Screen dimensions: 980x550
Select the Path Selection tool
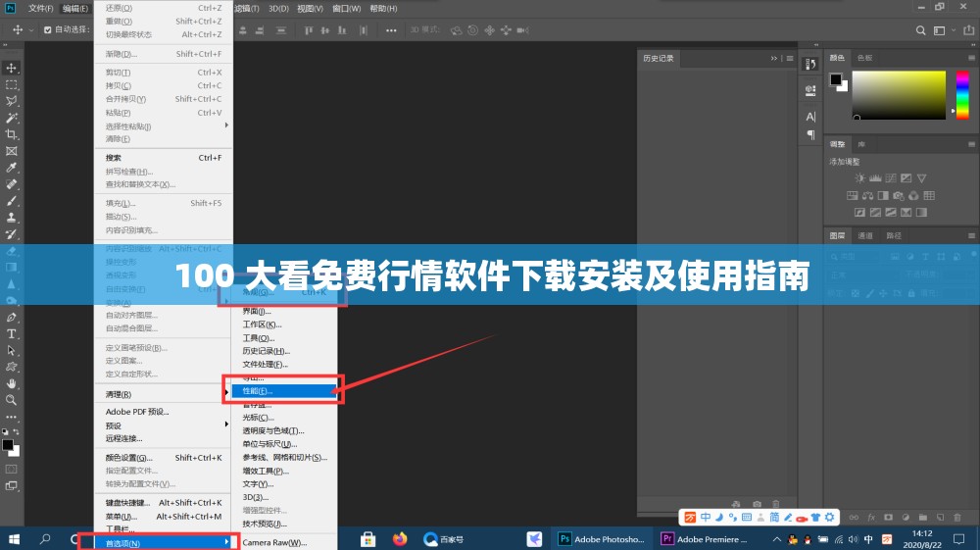click(x=11, y=351)
